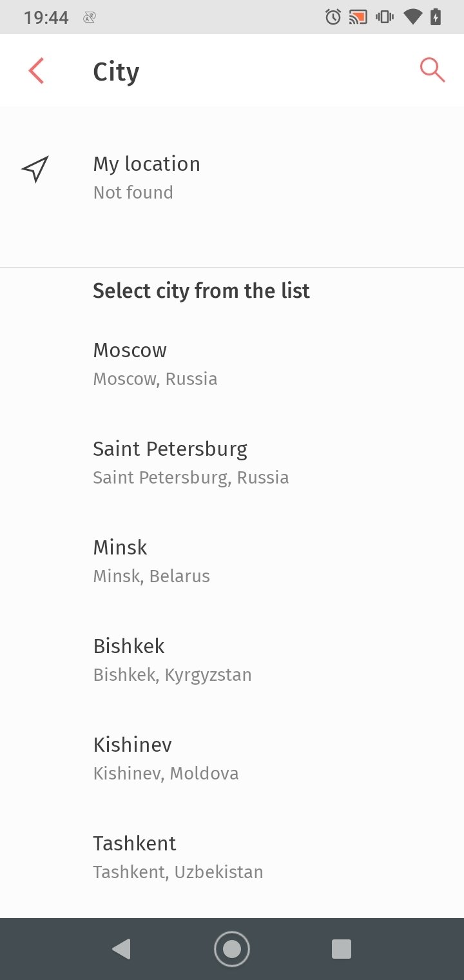Image resolution: width=464 pixels, height=980 pixels.
Task: Open city search magnifier icon
Action: pyautogui.click(x=432, y=70)
